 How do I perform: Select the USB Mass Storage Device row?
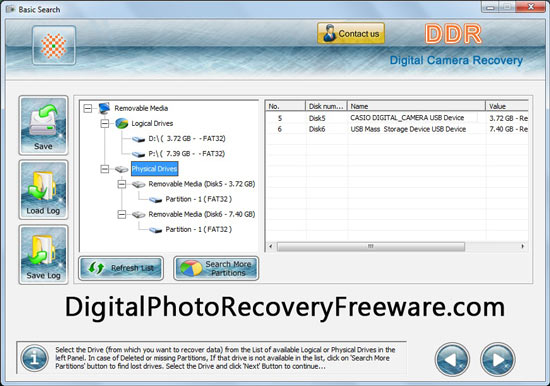[397, 129]
